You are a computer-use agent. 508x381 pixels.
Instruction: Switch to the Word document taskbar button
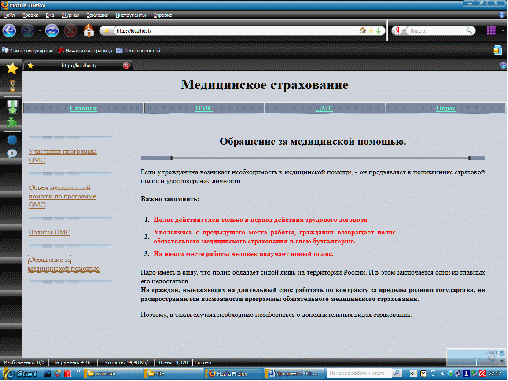point(294,374)
